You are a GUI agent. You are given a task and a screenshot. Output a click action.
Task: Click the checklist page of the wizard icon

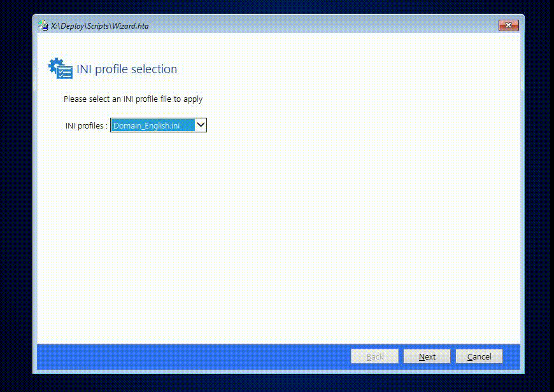pyautogui.click(x=63, y=73)
